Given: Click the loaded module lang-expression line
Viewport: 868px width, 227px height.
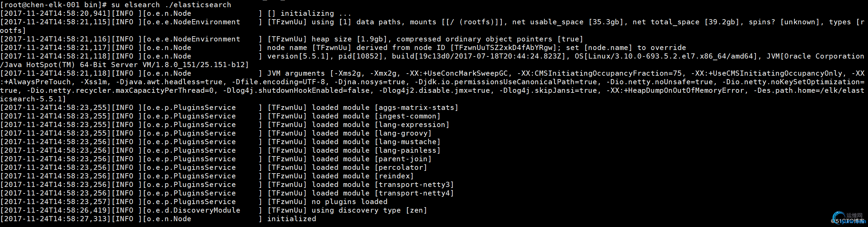Looking at the screenshot, I should pos(225,125).
